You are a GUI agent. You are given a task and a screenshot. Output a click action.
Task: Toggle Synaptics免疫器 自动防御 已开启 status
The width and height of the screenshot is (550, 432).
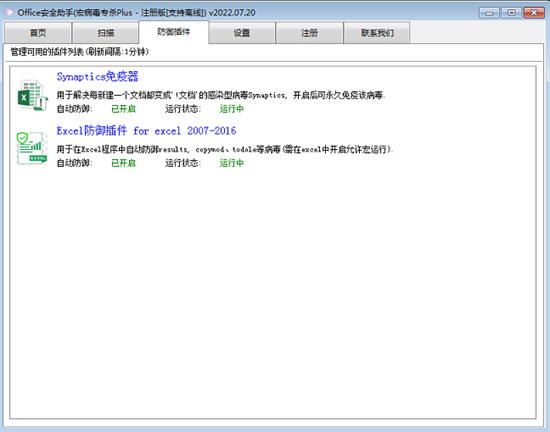tap(123, 109)
